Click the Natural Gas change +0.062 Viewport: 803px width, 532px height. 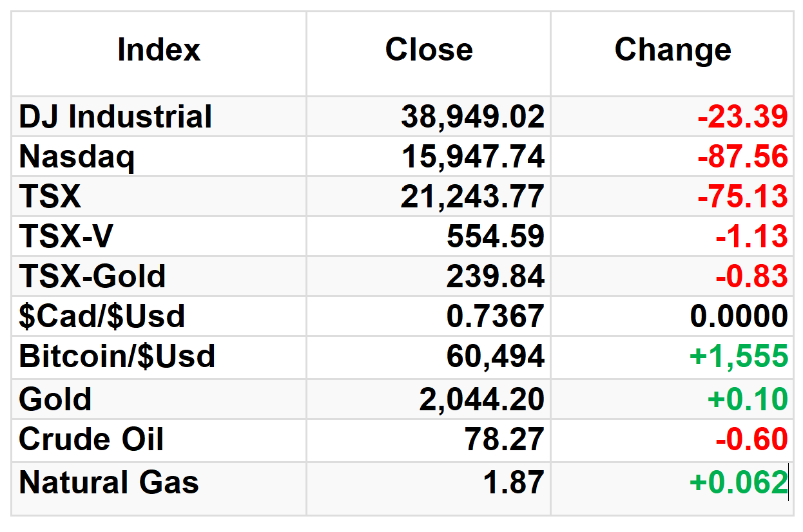coord(739,482)
